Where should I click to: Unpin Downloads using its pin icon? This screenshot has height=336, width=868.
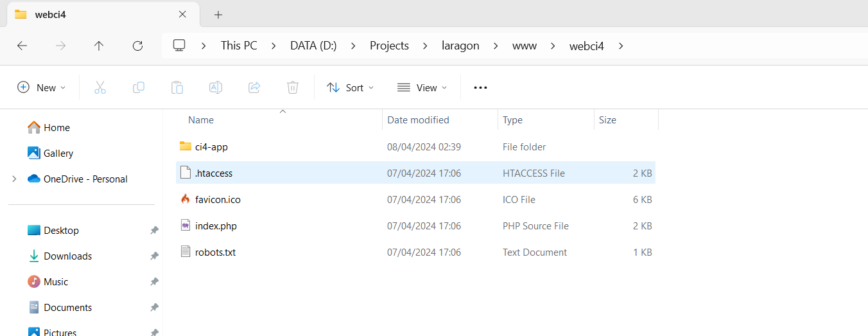(154, 256)
